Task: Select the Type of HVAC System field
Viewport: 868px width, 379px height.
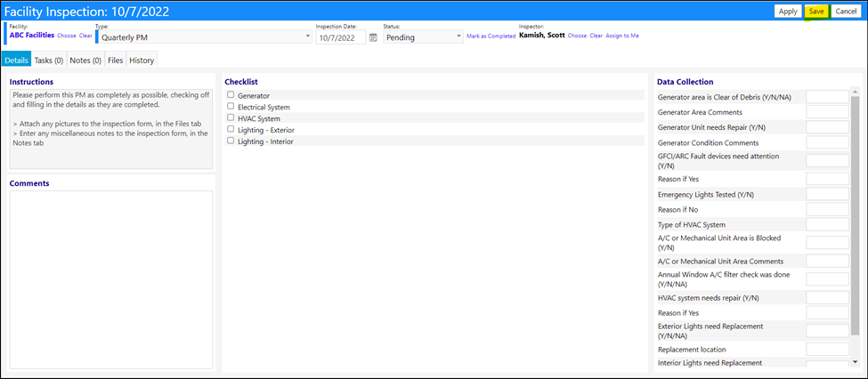Action: 827,224
